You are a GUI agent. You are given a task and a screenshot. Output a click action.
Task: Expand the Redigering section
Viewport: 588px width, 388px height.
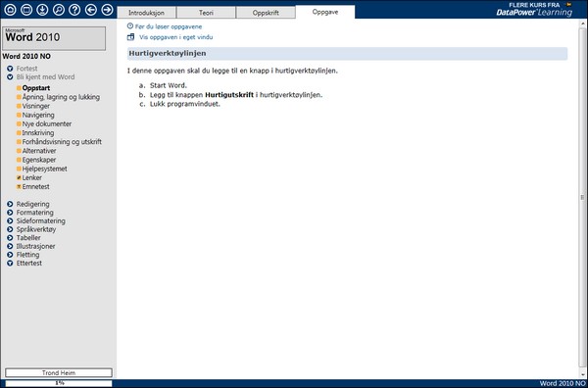(10, 205)
